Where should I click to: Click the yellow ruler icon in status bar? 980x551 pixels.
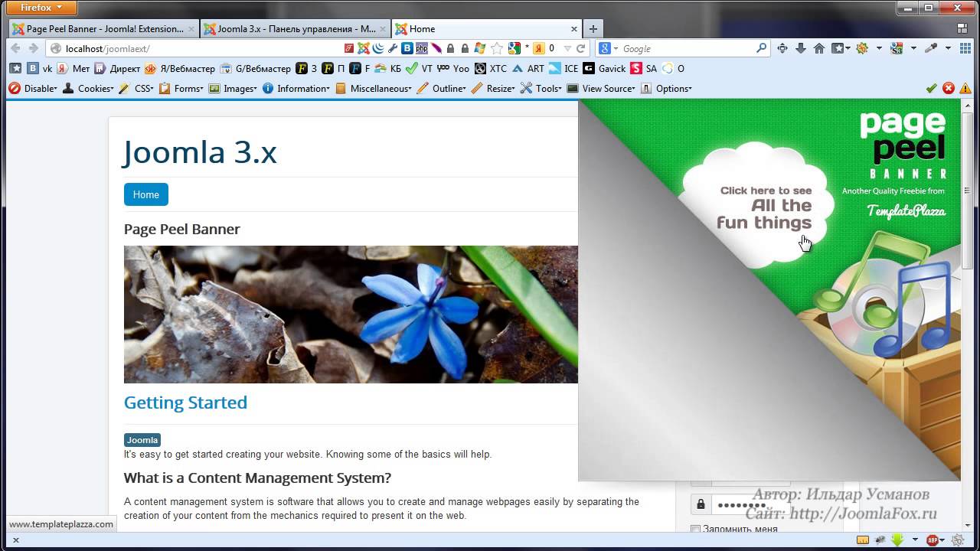pyautogui.click(x=863, y=540)
